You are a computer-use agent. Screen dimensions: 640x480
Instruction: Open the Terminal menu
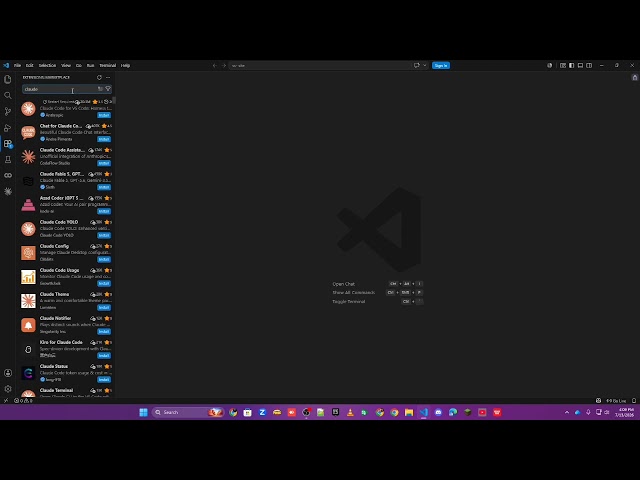tap(107, 65)
